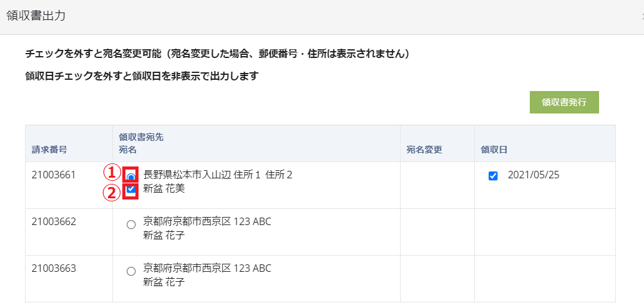
Task: Click the 領収日 column header
Action: click(x=494, y=150)
